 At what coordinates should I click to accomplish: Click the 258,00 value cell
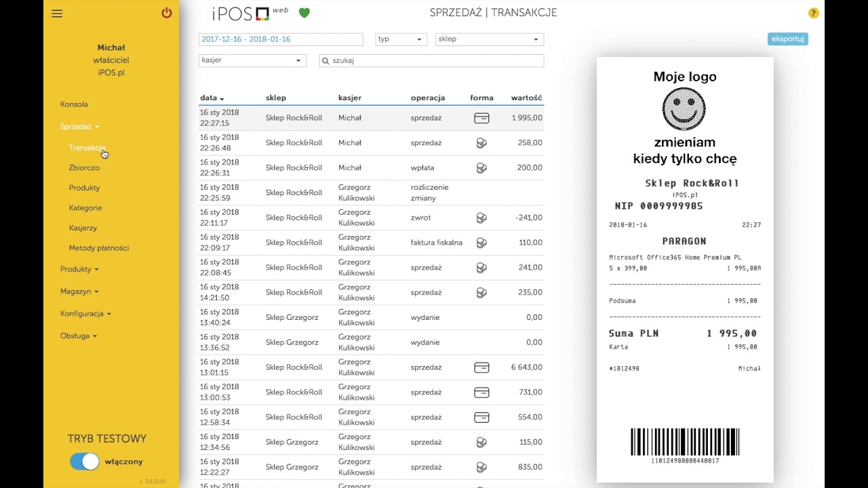530,143
